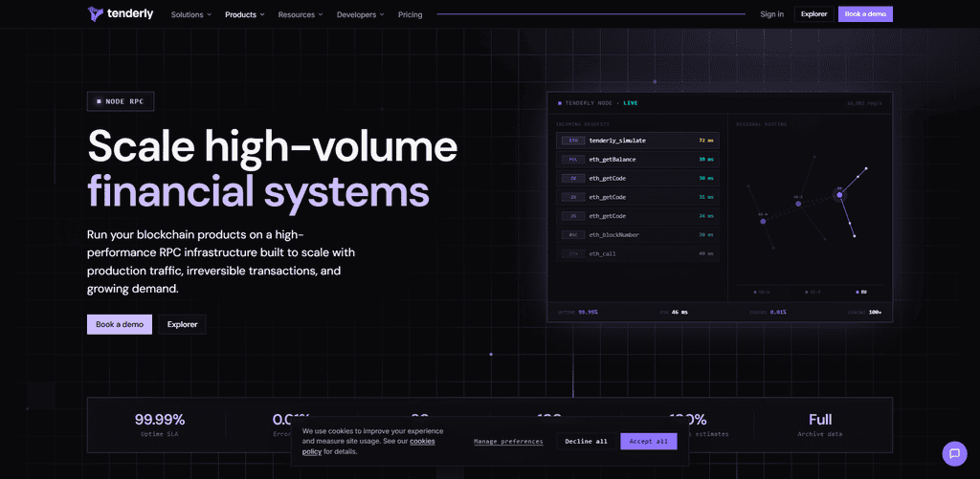Click the Full Archive data stat card
The height and width of the screenshot is (479, 980).
point(820,425)
